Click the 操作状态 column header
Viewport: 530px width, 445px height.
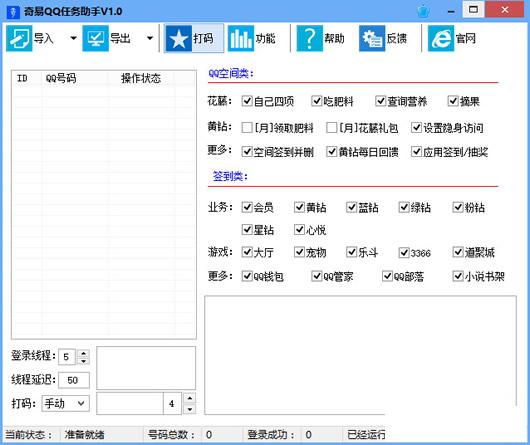(141, 78)
